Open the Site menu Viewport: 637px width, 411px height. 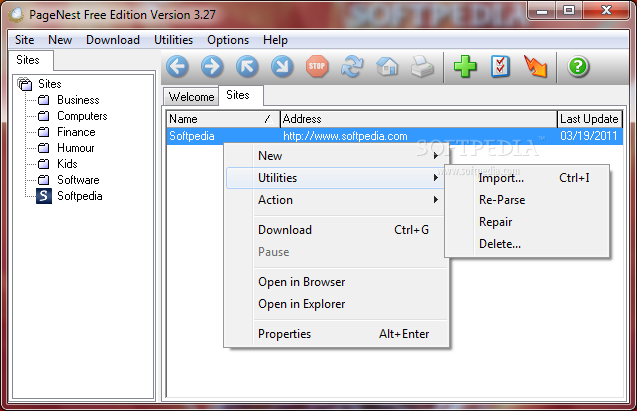point(24,40)
